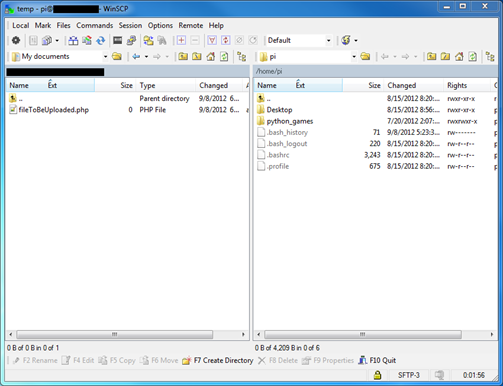The image size is (503, 386).
Task: Click remote panel Parent Directory icon
Action: click(x=431, y=56)
